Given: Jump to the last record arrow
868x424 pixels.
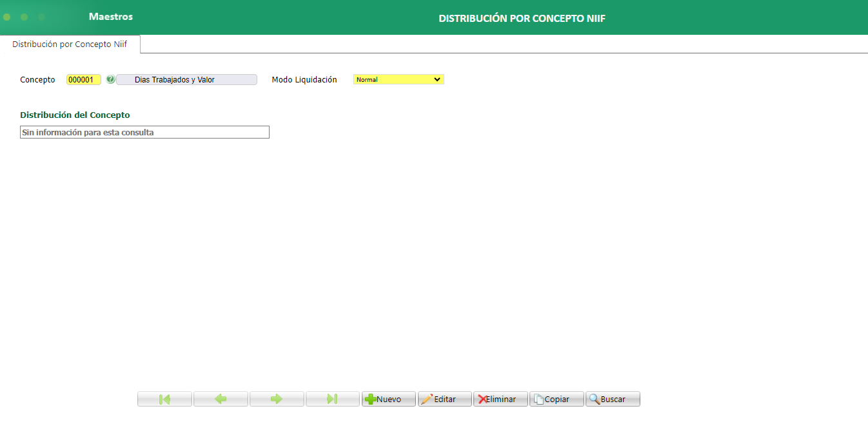Looking at the screenshot, I should 333,398.
